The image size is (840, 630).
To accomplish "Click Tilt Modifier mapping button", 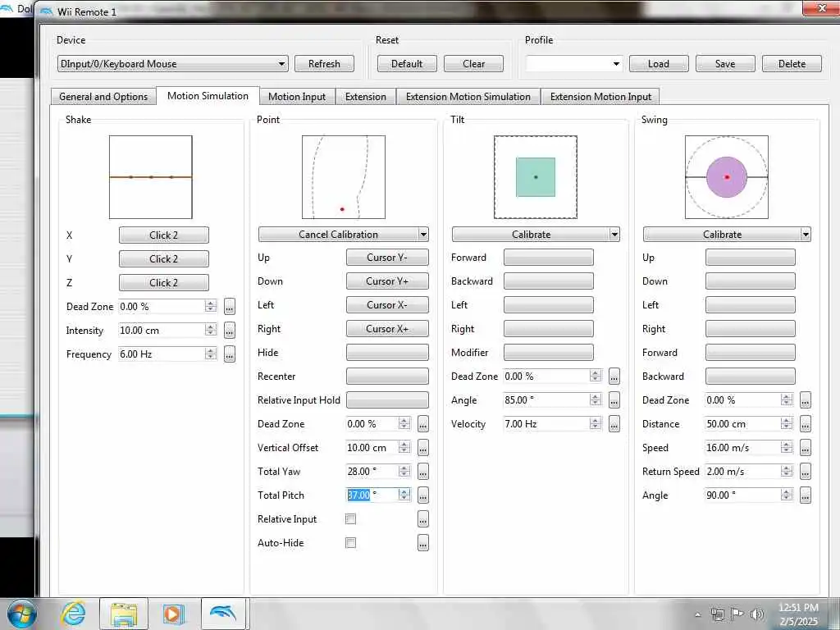I will (x=548, y=353).
